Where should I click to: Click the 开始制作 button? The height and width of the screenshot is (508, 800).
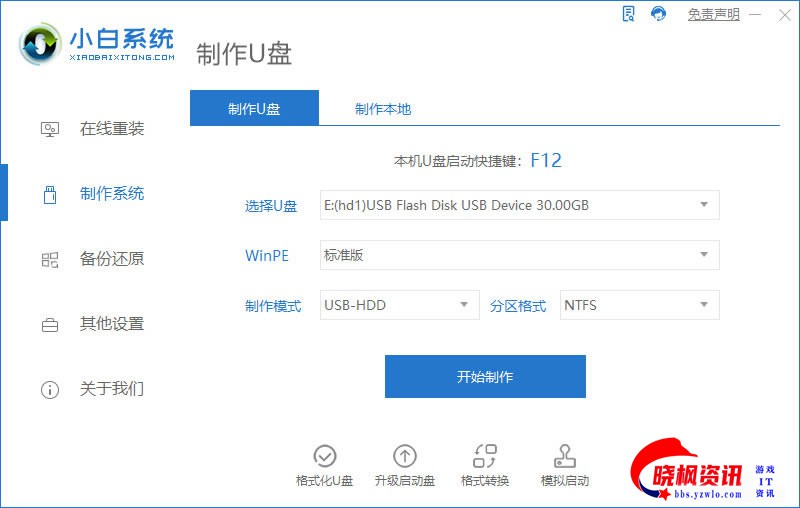click(x=485, y=376)
